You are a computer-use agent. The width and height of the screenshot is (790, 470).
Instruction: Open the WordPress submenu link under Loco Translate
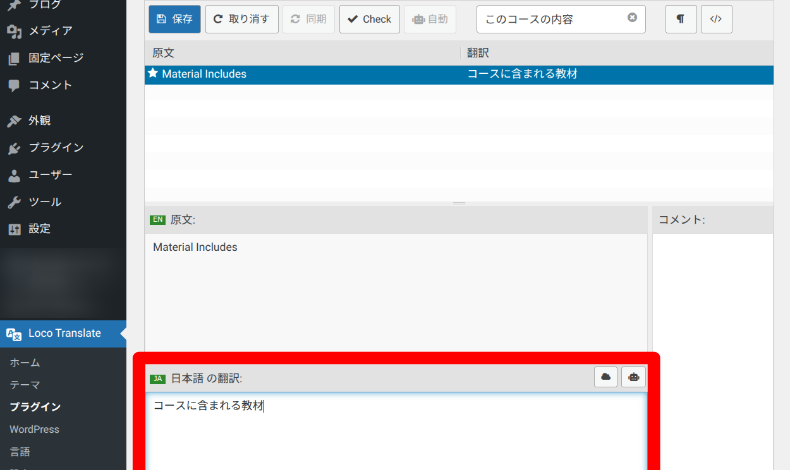[34, 429]
